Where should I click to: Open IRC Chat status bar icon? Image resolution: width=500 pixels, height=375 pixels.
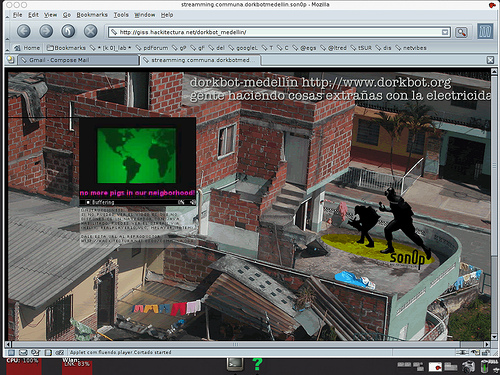[60, 353]
